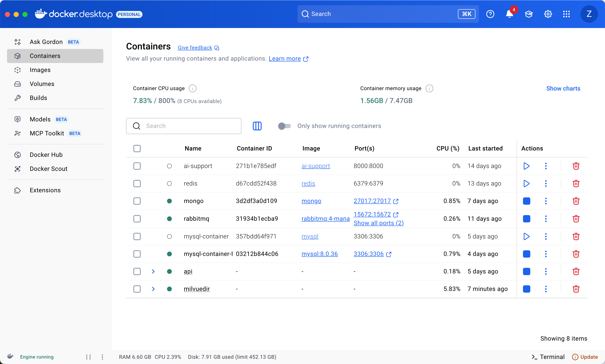Delete the rabbitmq container

576,219
